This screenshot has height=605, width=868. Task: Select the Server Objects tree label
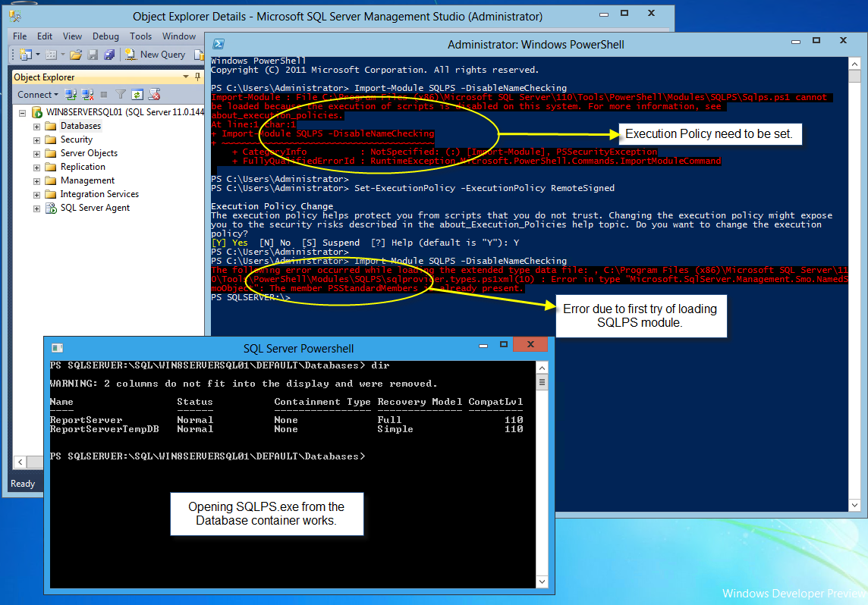coord(89,153)
